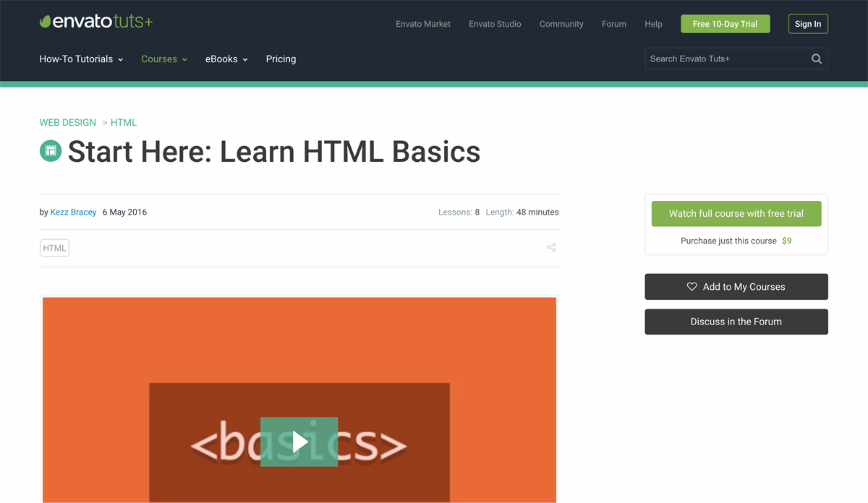Click the Envato Tuts+ logo
Screen dimensions: 868x503
click(96, 22)
